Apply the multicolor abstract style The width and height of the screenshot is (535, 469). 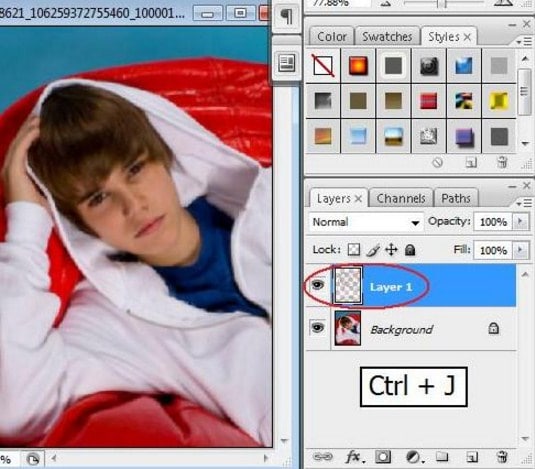click(464, 101)
